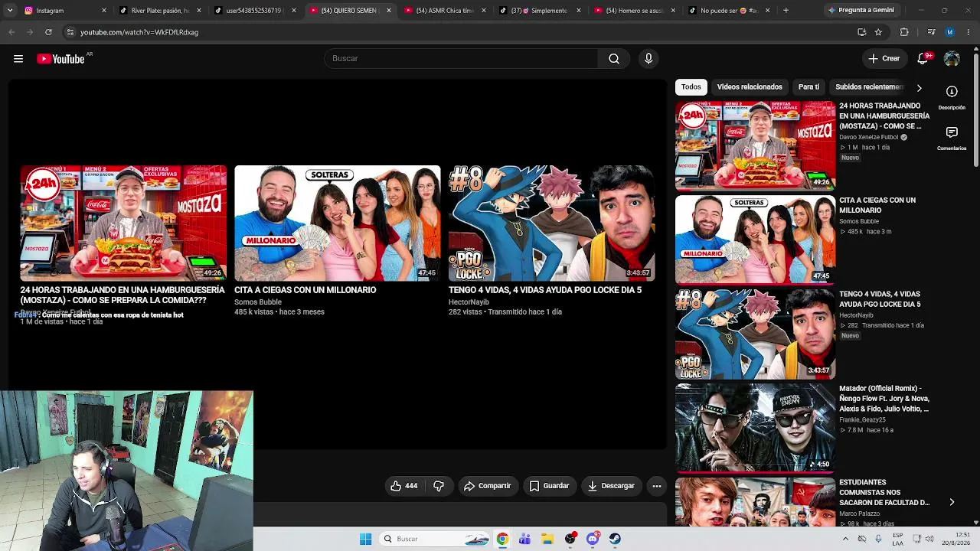The width and height of the screenshot is (980, 551).
Task: Open the Windows Start menu
Action: pos(365,539)
